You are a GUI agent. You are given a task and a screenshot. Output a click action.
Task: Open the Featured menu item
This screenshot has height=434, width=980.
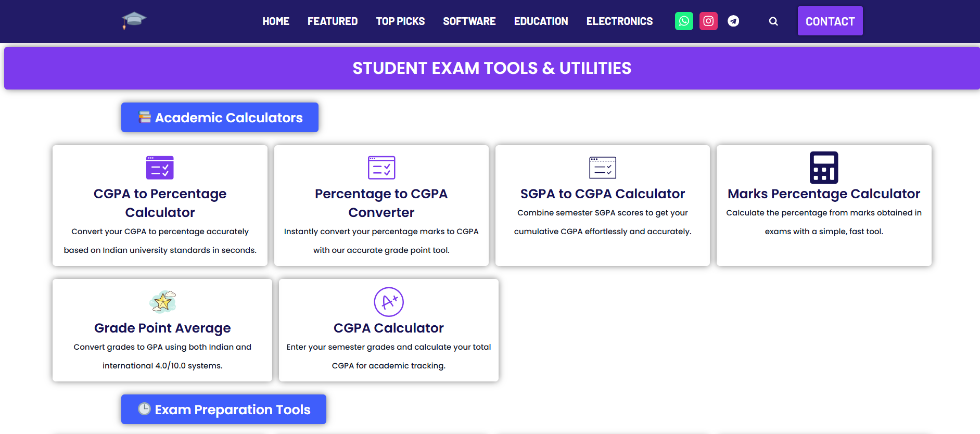pyautogui.click(x=333, y=21)
